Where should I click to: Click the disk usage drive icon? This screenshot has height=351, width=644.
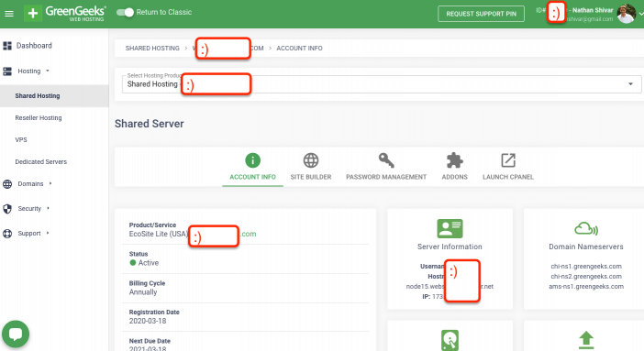(450, 340)
